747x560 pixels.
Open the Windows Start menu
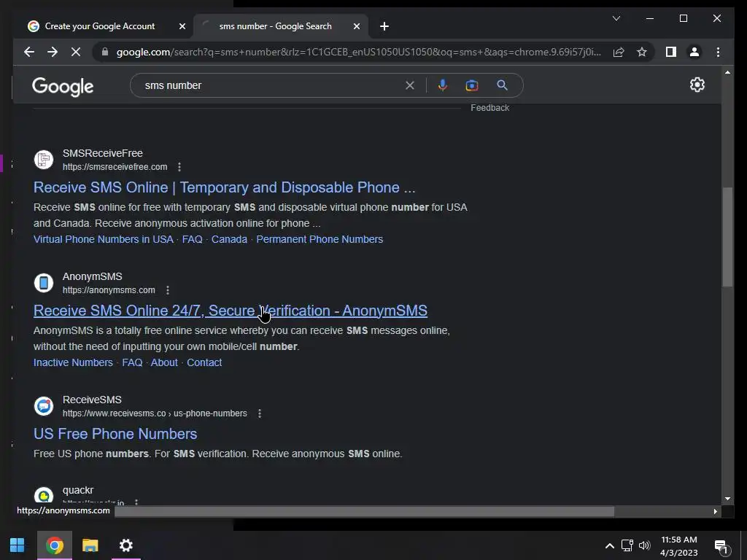pos(18,545)
